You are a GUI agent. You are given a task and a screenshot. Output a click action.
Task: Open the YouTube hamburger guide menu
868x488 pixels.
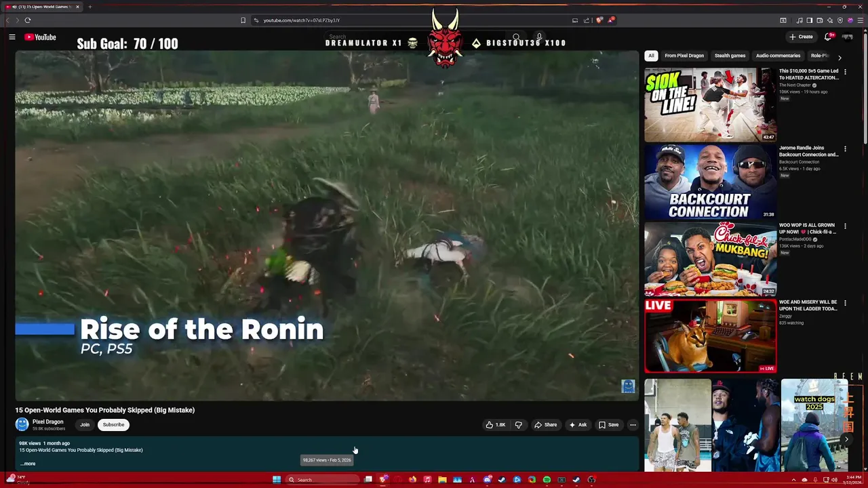click(12, 37)
